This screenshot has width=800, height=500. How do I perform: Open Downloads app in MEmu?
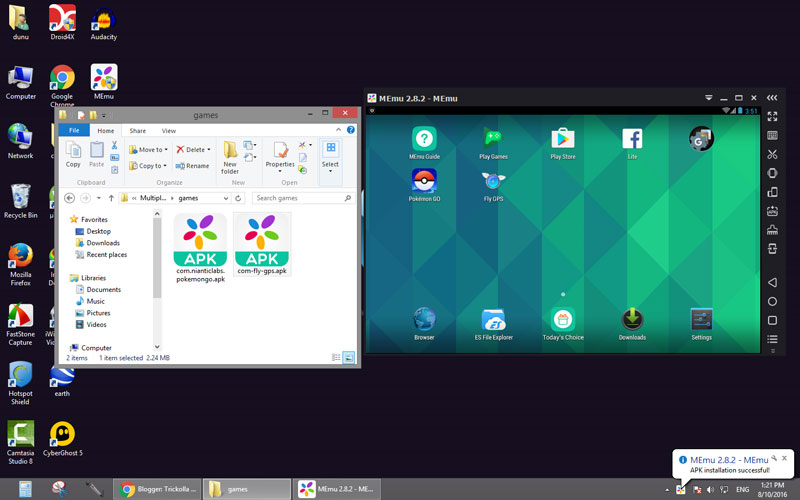coord(632,323)
